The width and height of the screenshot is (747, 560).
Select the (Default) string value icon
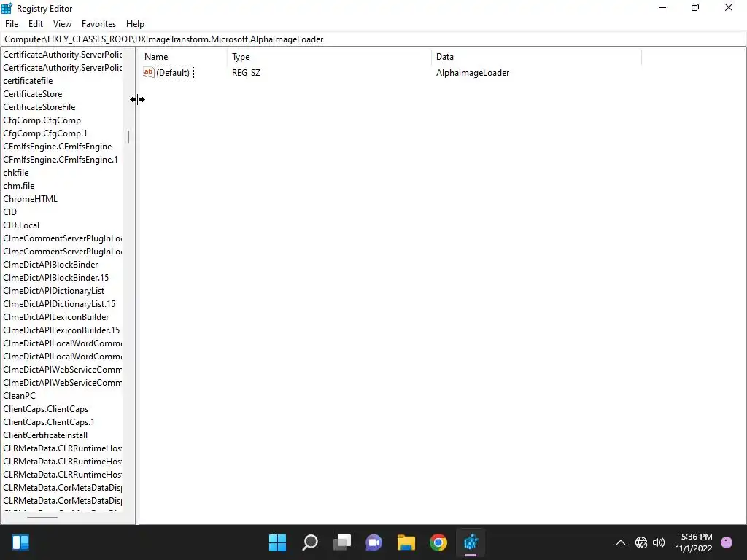point(149,72)
